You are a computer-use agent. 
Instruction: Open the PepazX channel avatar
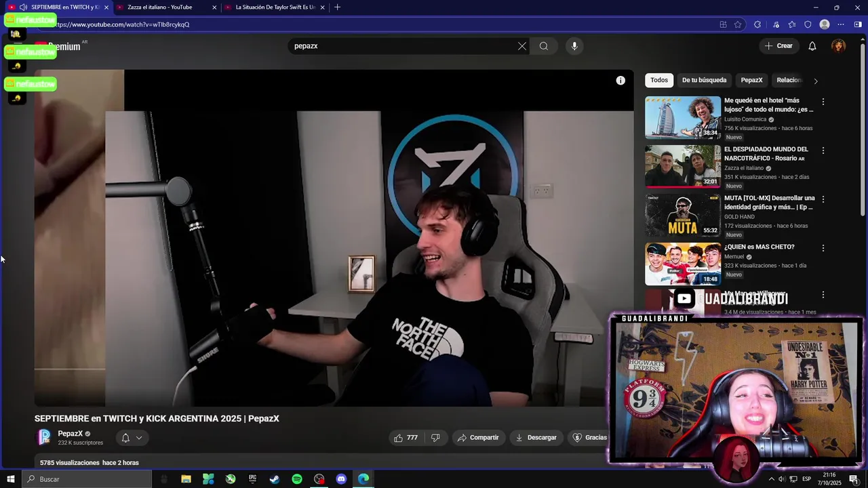pos(44,437)
